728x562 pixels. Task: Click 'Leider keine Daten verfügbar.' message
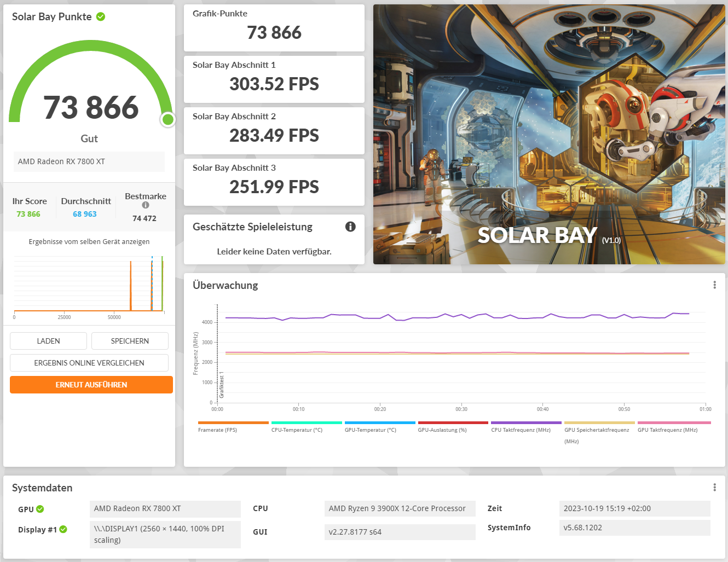pos(274,252)
